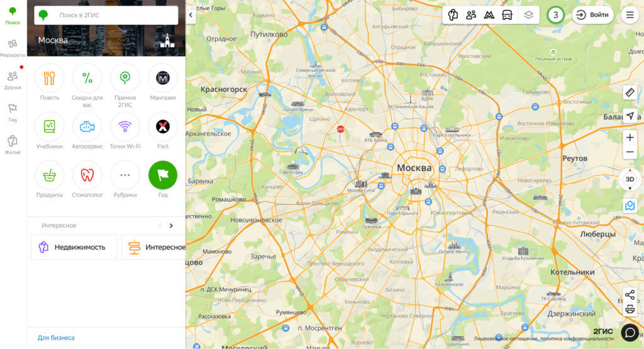The image size is (644, 349).
Task: Zoom out of the map
Action: click(630, 153)
